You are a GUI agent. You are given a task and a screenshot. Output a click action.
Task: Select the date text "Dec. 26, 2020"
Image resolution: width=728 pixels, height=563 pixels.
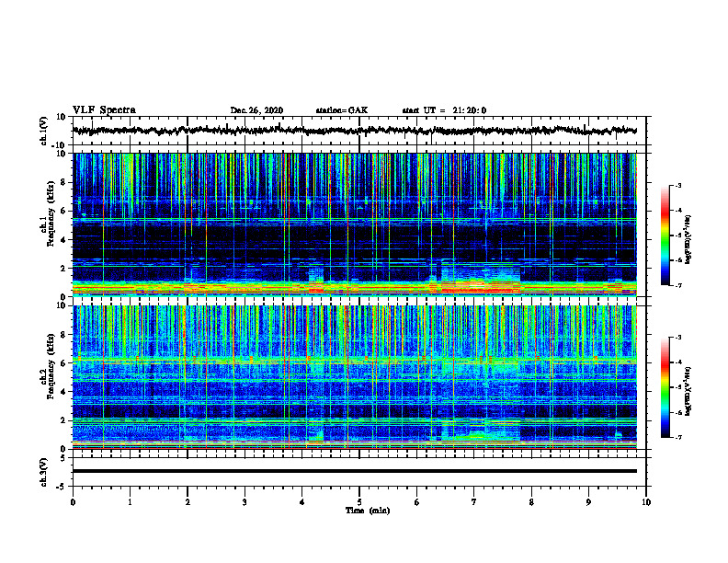[256, 110]
